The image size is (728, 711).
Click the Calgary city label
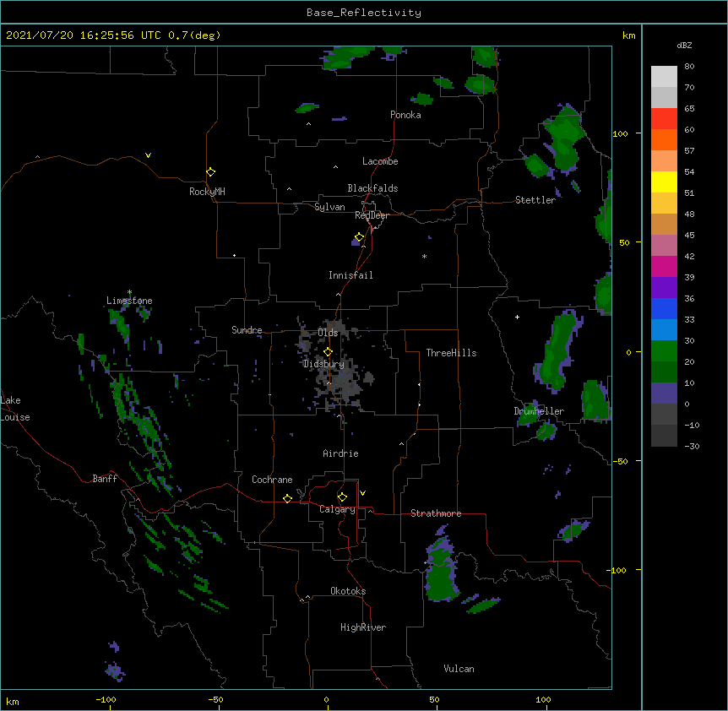(337, 509)
